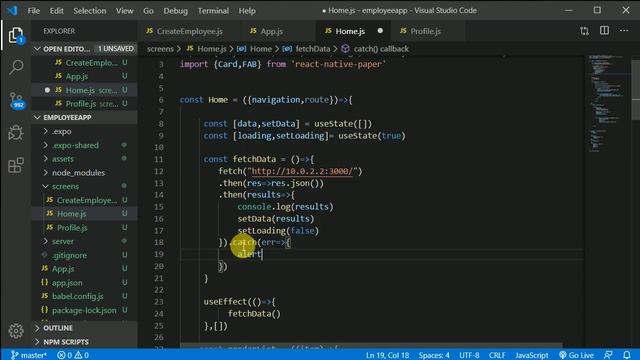
Task: Open View menu
Action: [124, 11]
